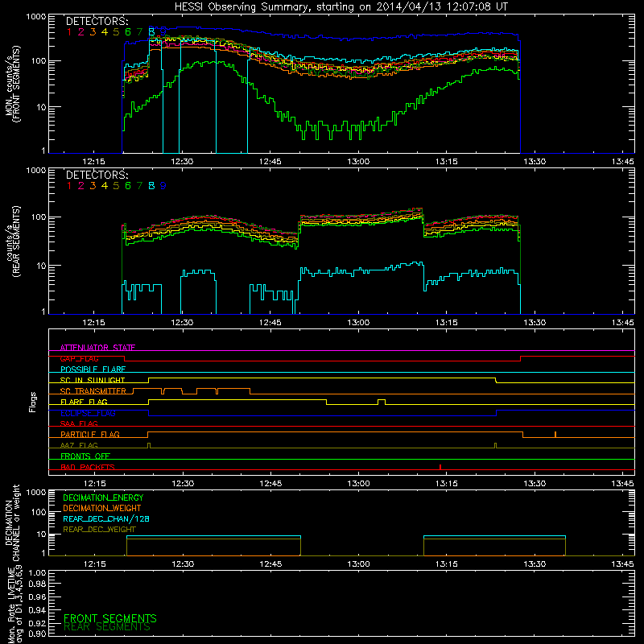644x644 pixels.
Task: Click the FRONTS_OFF flag label
Action: click(85, 456)
